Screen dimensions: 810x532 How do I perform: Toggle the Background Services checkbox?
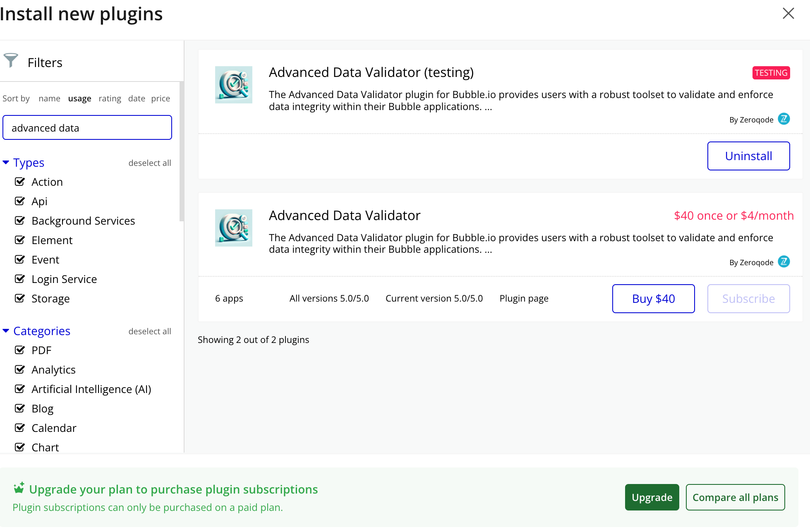[19, 220]
